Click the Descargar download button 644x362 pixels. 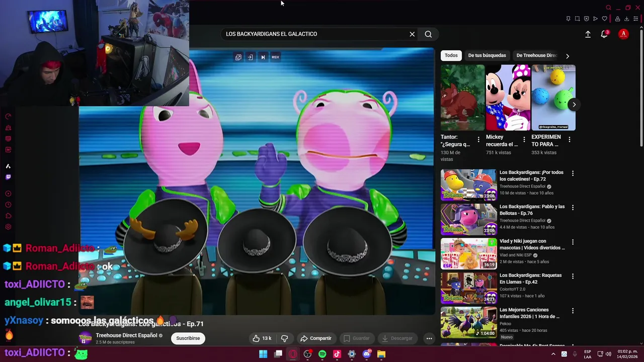[x=396, y=338]
